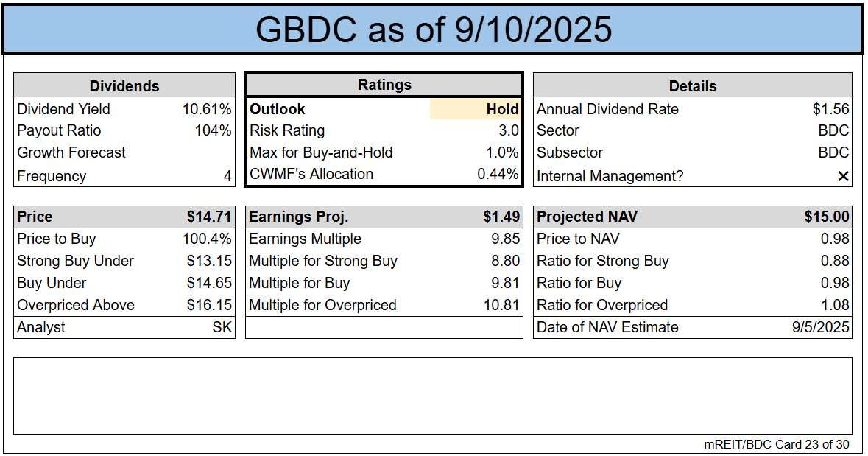
Task: Select Price to NAV value 0.98
Action: (835, 239)
